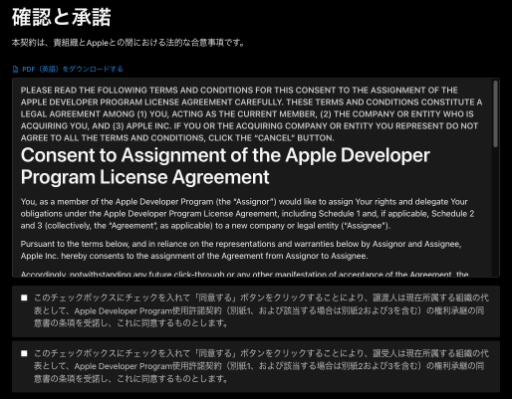Click the PDF document icon beside download link
Screen dimensions: 512x399
15,69
